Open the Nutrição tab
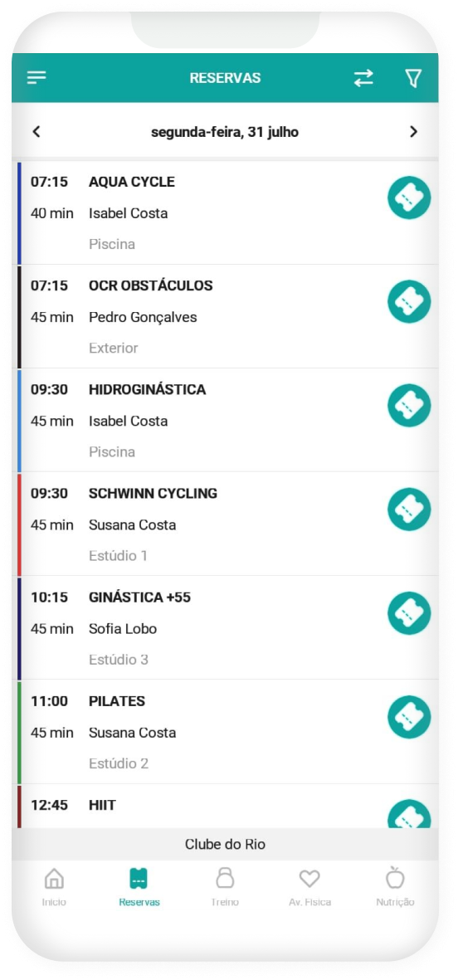 point(395,886)
